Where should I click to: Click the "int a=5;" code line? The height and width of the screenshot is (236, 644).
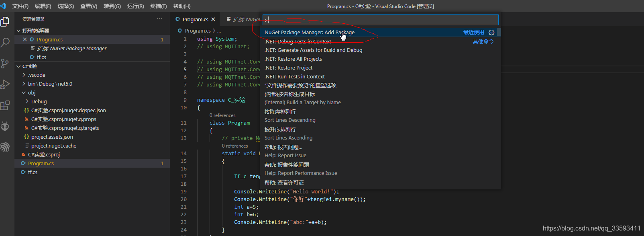247,207
